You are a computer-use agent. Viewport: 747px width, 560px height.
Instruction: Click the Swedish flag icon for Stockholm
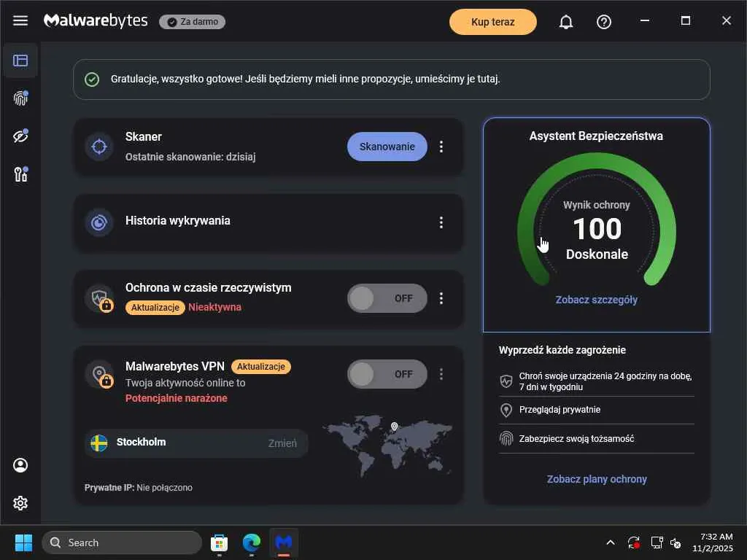pyautogui.click(x=99, y=443)
